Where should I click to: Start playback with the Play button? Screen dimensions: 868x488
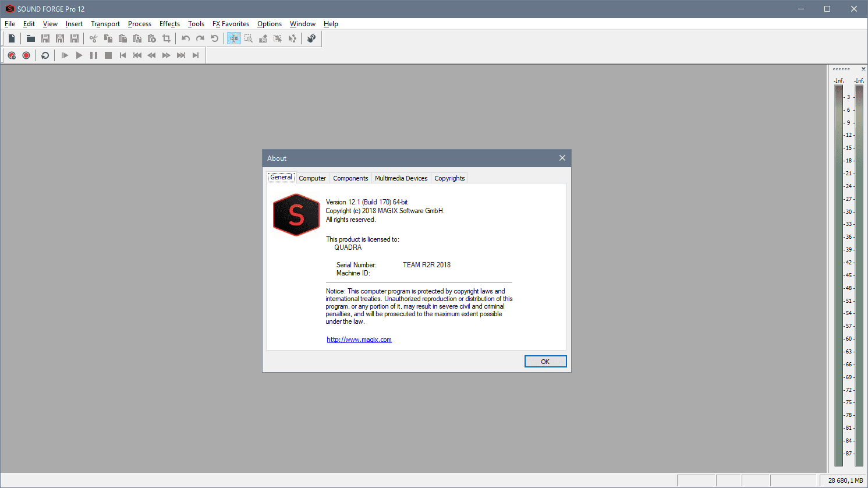79,55
